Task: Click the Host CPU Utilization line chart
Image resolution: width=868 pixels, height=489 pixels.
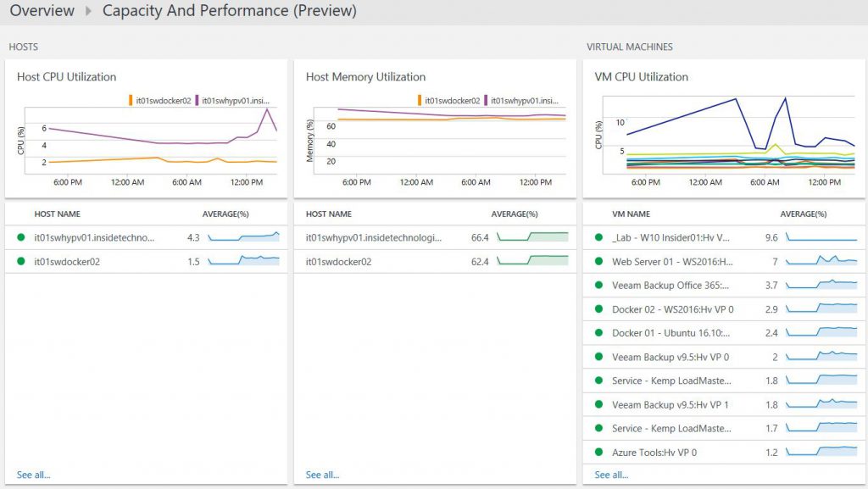Action: (x=151, y=141)
